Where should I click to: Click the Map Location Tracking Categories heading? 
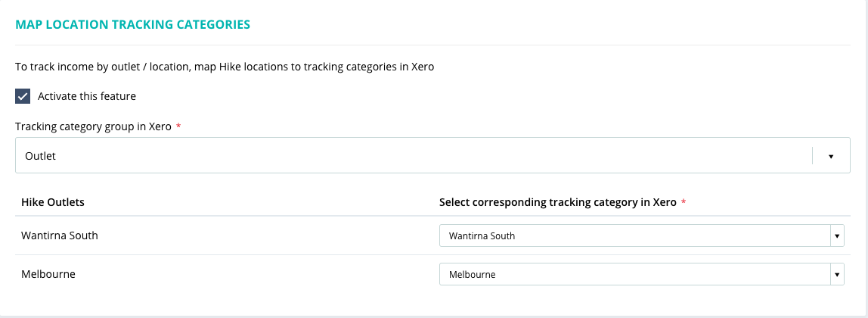(x=132, y=24)
